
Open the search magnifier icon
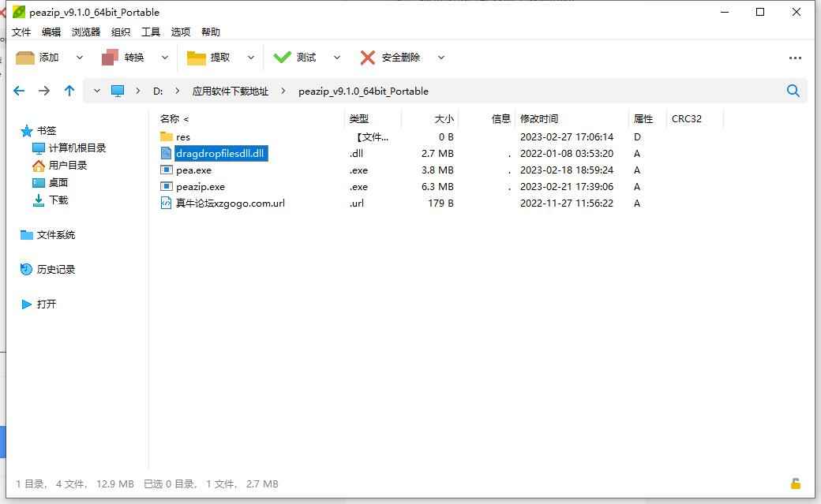pyautogui.click(x=793, y=91)
